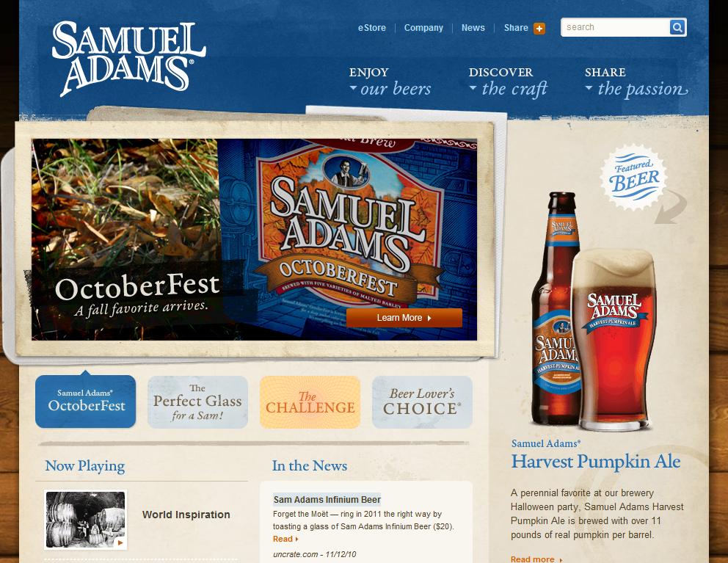Click the Featured Beer badge
The image size is (728, 563).
point(633,178)
